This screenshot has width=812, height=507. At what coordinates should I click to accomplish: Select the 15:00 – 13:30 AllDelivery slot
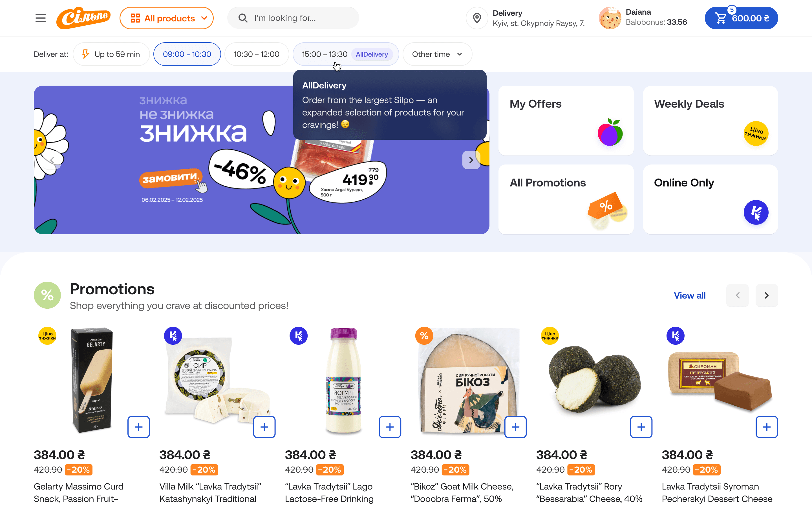(346, 54)
